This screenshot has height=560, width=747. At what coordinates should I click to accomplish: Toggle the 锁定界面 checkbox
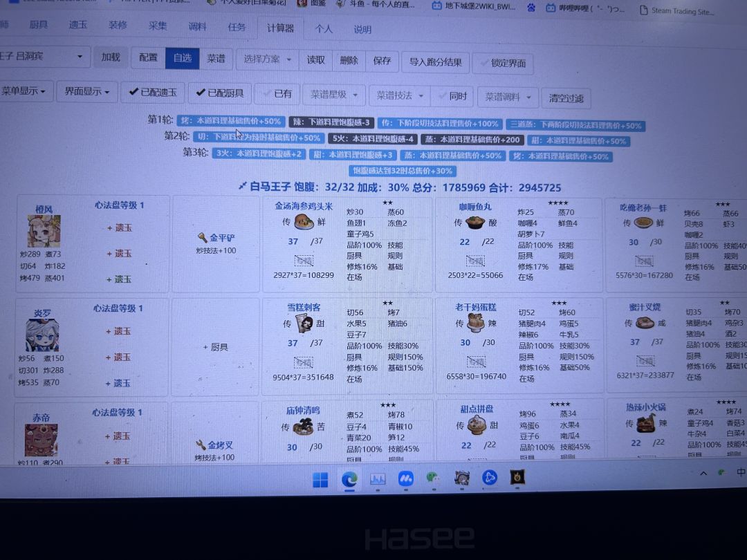[503, 64]
